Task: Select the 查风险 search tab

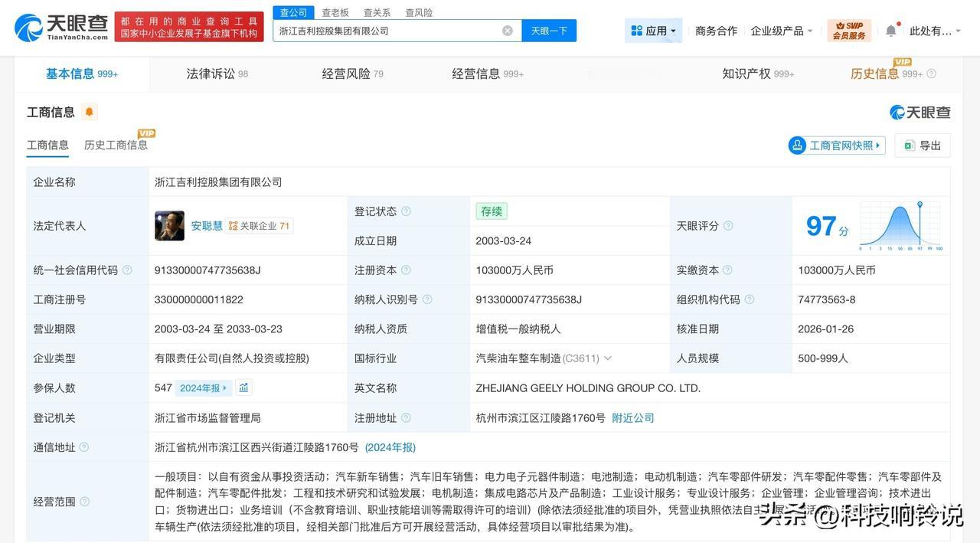Action: [419, 12]
